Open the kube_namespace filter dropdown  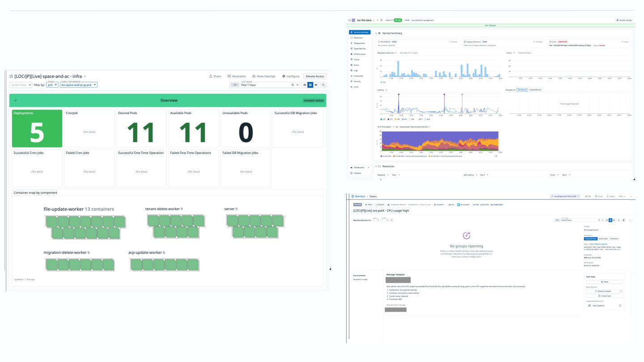tap(79, 84)
